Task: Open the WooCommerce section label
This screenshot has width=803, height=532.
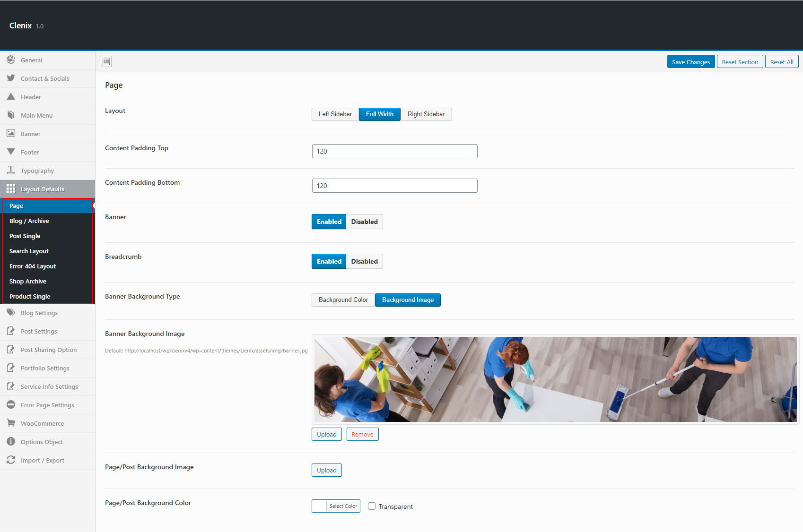Action: [x=42, y=423]
